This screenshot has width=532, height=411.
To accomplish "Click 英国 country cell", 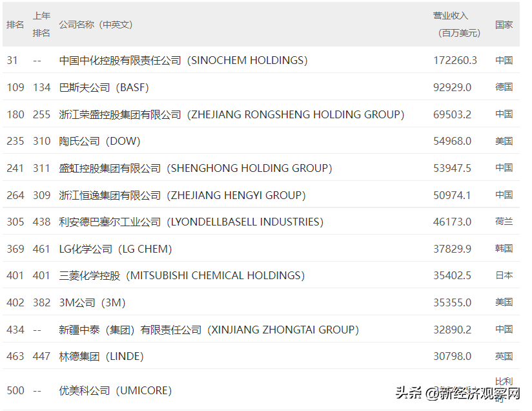I will pos(504,356).
